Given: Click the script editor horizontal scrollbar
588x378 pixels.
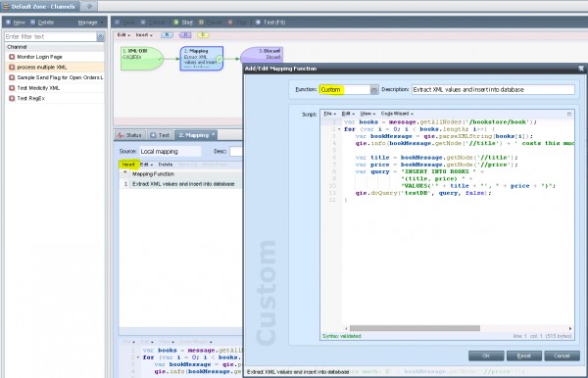Looking at the screenshot, I should [415, 328].
